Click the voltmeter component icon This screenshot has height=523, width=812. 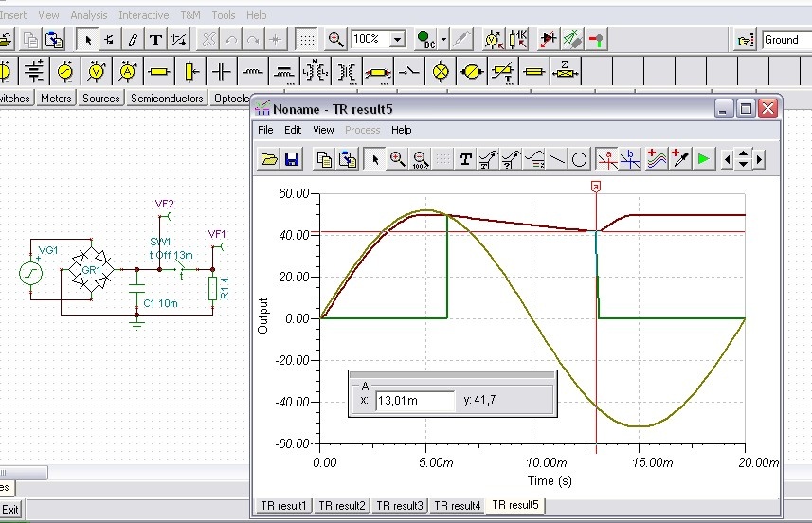(x=97, y=71)
